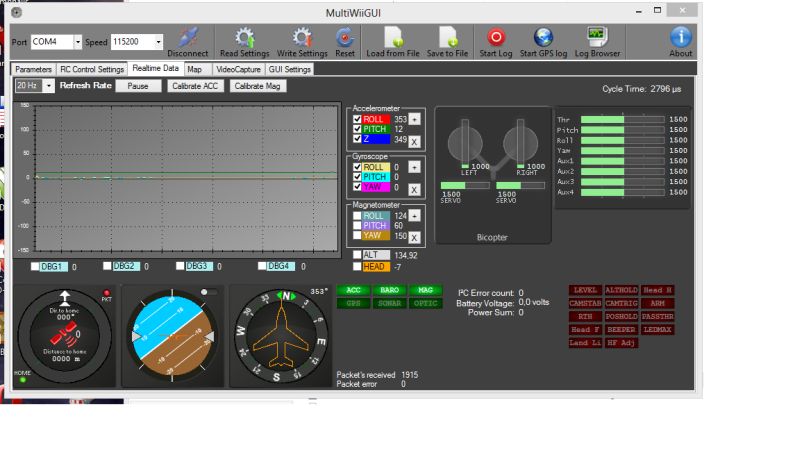The width and height of the screenshot is (800, 450).
Task: Click the Read Settings gear icon
Action: (244, 38)
